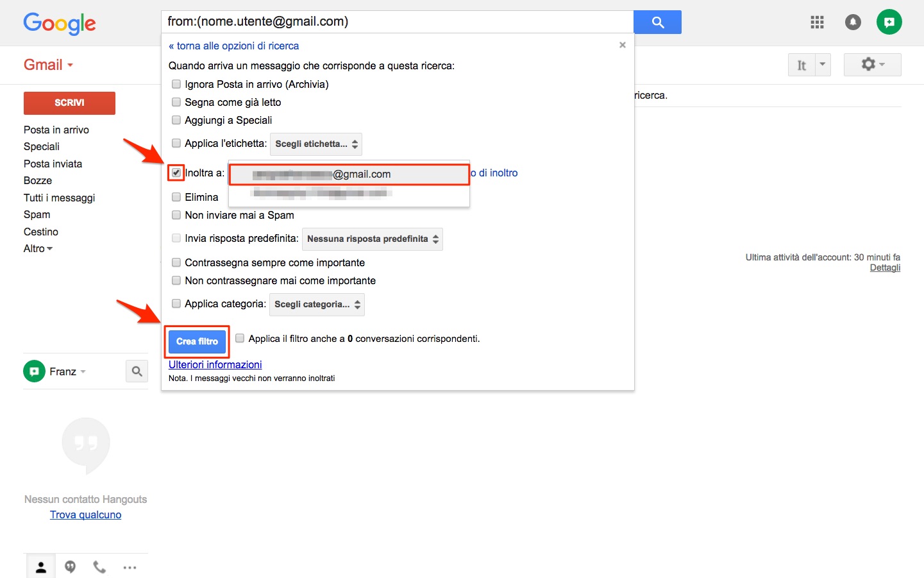This screenshot has width=924, height=578.
Task: Click the SCRIVI compose button
Action: pos(69,103)
